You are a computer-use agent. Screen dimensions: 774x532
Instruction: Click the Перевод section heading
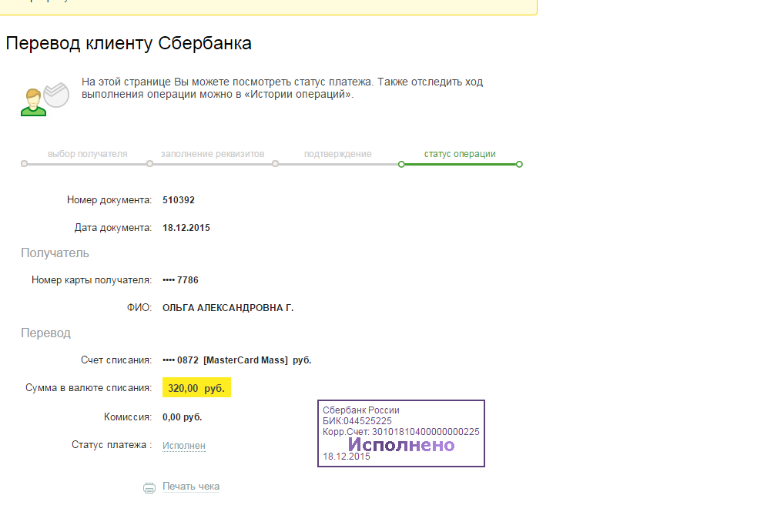[45, 333]
